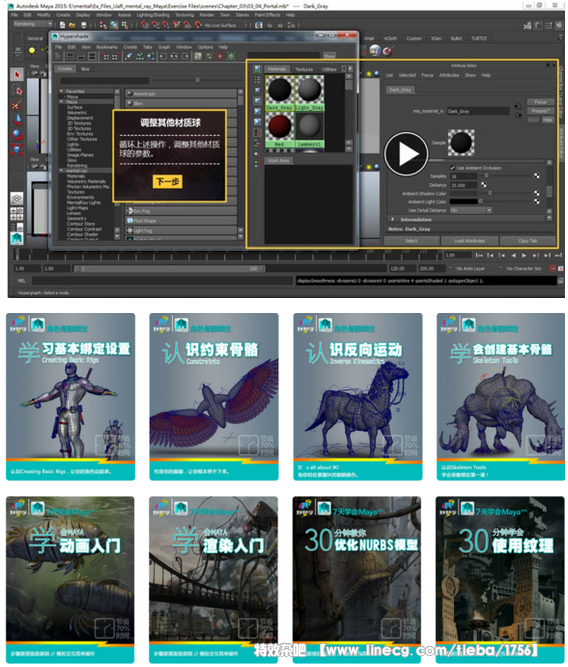Click Select button in Attribute Editor
The image size is (568, 667).
point(411,241)
